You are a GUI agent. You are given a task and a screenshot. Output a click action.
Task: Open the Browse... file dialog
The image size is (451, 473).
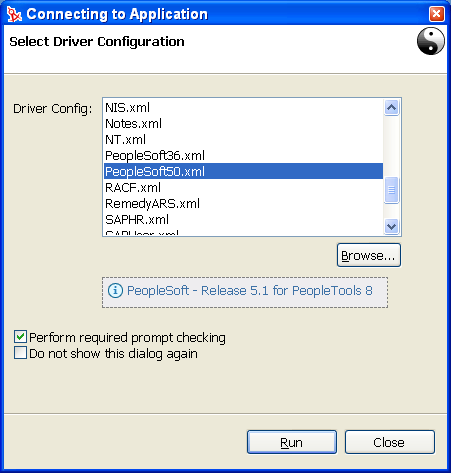pos(369,255)
